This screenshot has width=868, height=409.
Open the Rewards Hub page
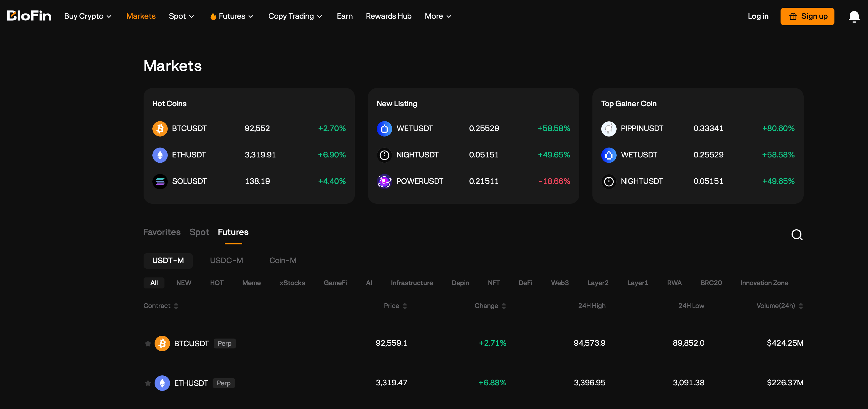[x=388, y=16]
